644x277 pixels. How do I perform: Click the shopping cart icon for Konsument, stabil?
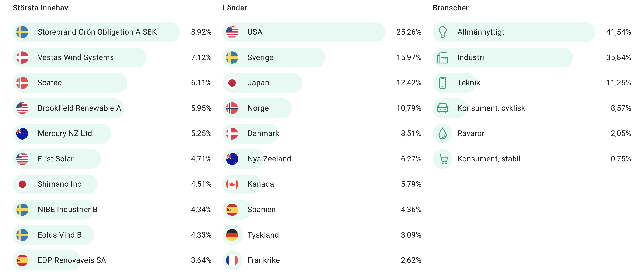[443, 159]
